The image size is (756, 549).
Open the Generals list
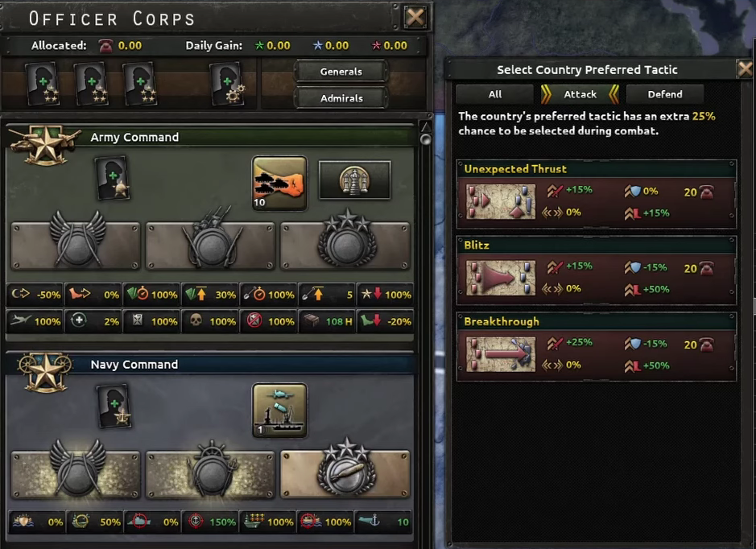tap(341, 72)
